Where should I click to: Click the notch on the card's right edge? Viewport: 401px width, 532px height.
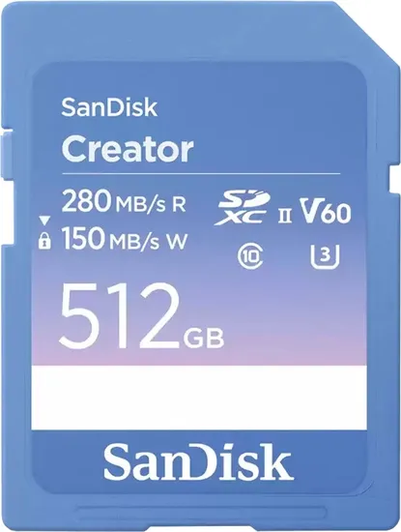click(x=395, y=180)
